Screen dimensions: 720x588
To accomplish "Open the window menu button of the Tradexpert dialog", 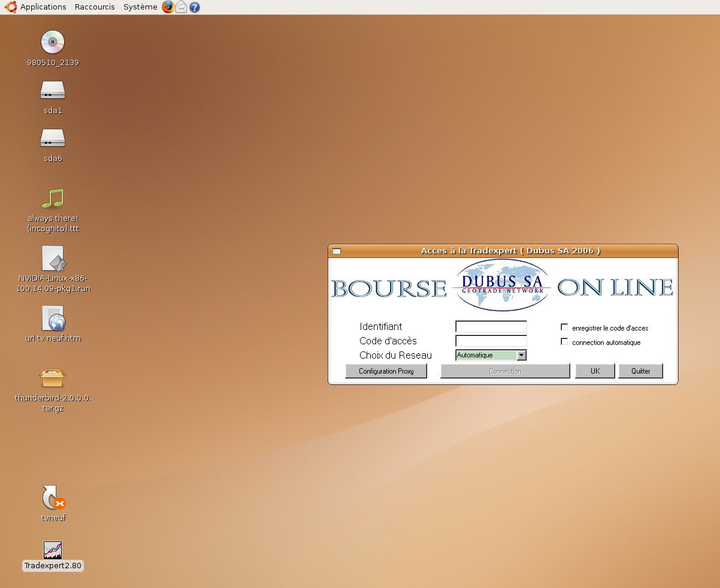I will pyautogui.click(x=337, y=251).
